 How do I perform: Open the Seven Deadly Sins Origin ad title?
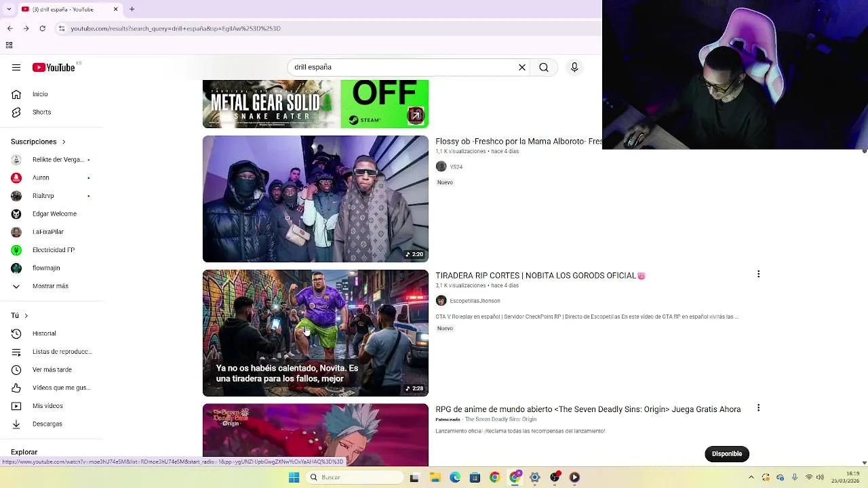point(588,409)
